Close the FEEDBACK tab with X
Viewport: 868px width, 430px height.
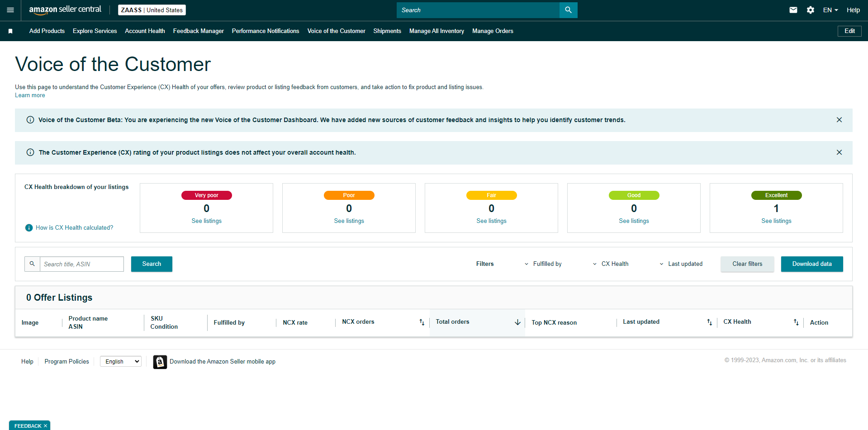point(45,426)
